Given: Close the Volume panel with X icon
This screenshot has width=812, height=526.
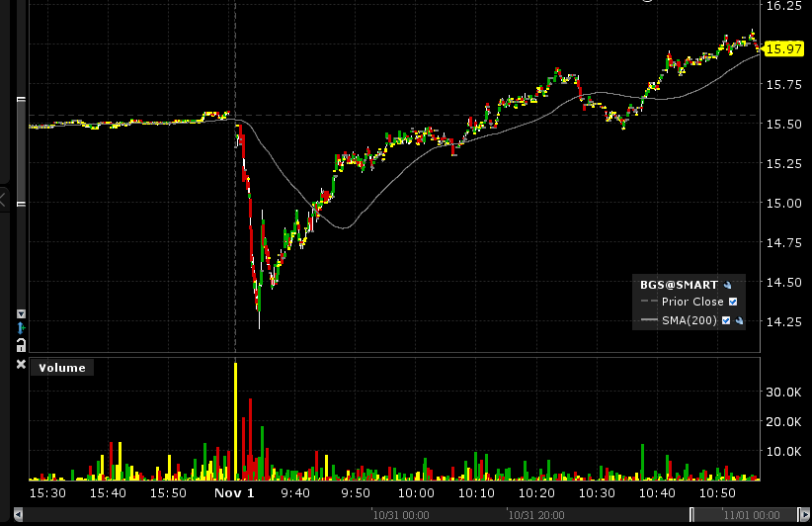Looking at the screenshot, I should coord(21,366).
